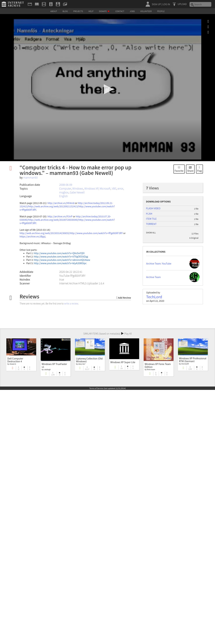Open the ABOUT menu item

(x=54, y=11)
